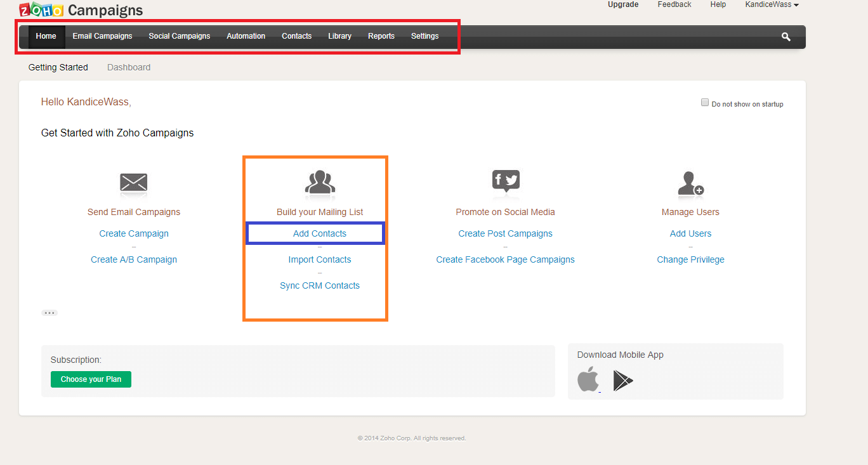Switch to the Dashboard tab
868x465 pixels.
(x=129, y=67)
